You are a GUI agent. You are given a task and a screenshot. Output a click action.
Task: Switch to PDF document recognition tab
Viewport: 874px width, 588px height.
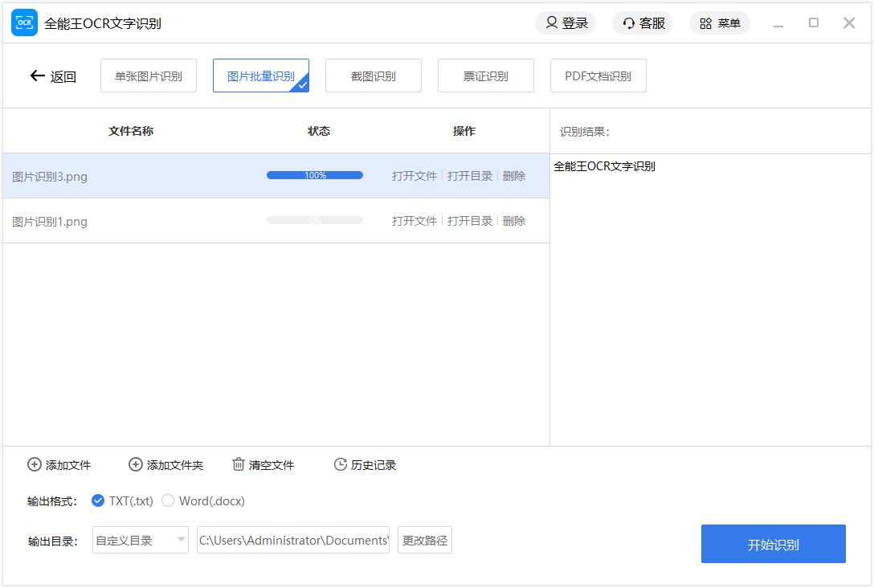[598, 76]
